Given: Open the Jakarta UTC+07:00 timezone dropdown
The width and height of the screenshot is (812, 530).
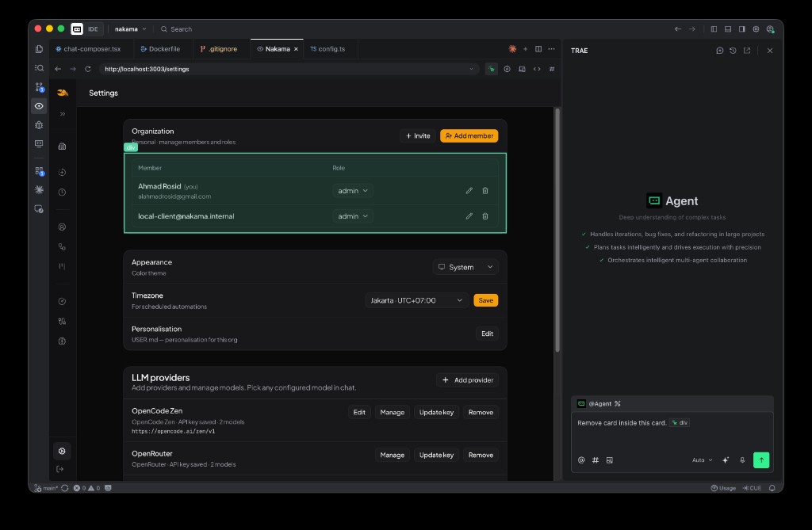Looking at the screenshot, I should (417, 300).
